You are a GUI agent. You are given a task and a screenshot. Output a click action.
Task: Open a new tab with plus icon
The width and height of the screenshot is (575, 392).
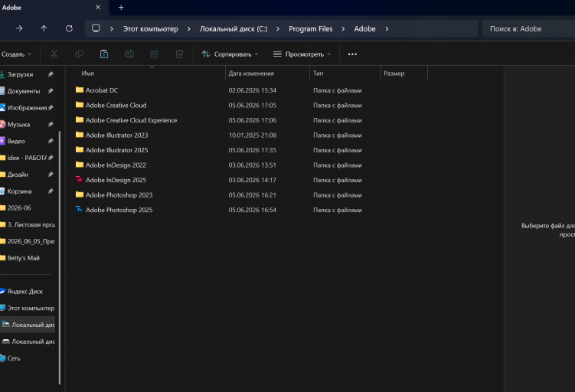[121, 8]
